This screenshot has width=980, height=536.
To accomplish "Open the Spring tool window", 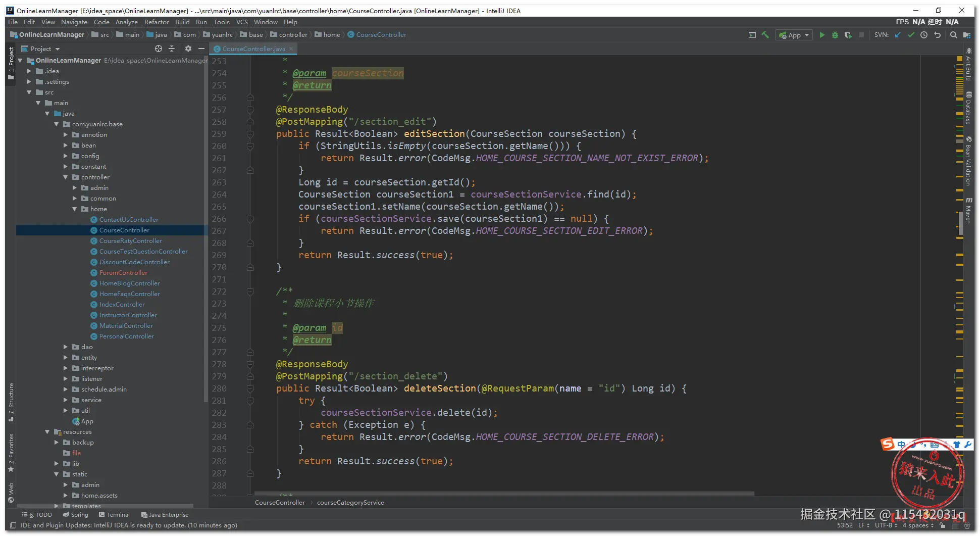I will [76, 515].
